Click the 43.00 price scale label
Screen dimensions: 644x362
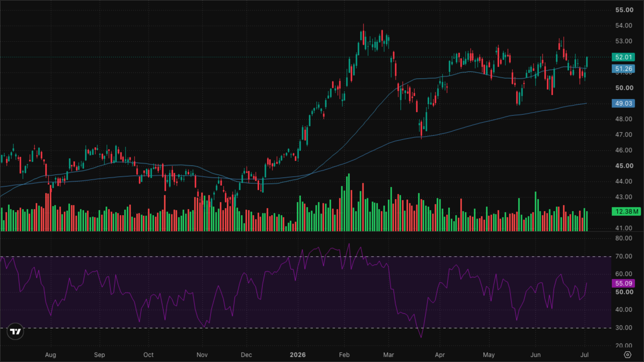pyautogui.click(x=624, y=197)
